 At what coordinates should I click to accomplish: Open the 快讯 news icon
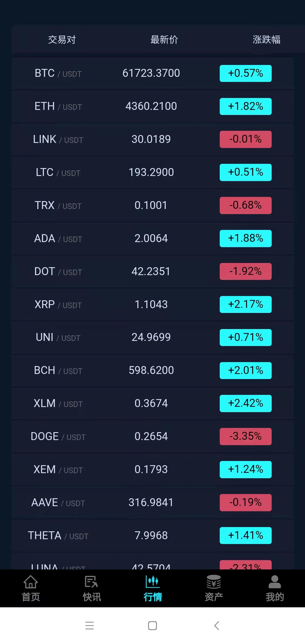click(x=91, y=582)
